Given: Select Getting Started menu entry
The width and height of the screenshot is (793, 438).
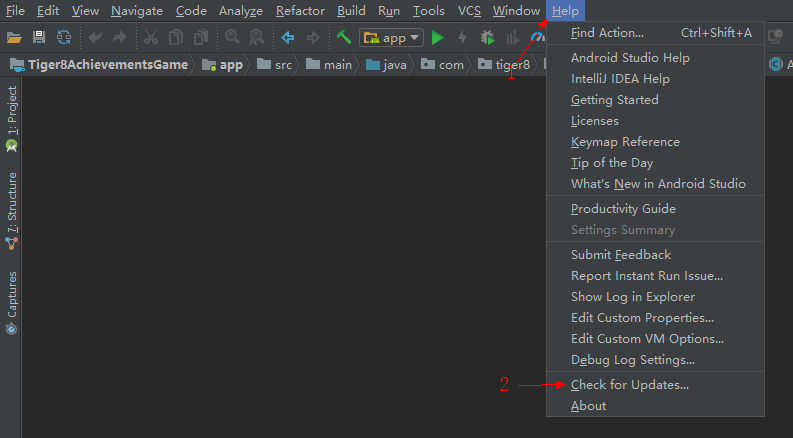Looking at the screenshot, I should point(655,100).
